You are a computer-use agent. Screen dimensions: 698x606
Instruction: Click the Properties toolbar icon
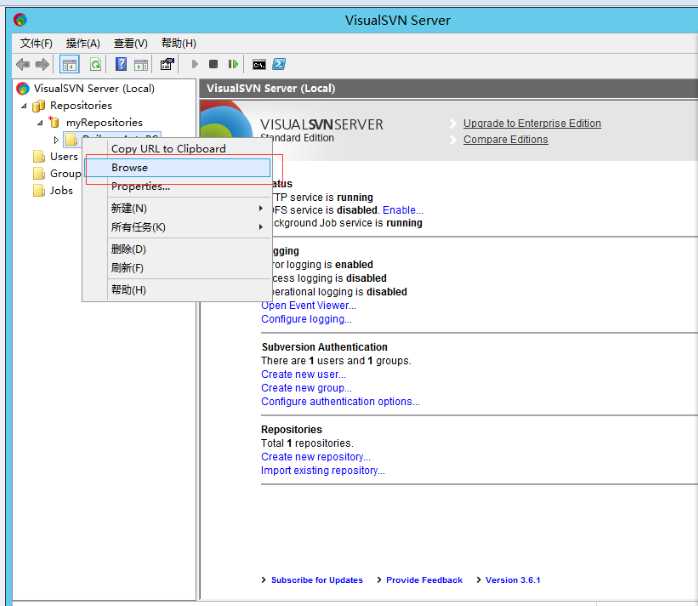tap(167, 65)
